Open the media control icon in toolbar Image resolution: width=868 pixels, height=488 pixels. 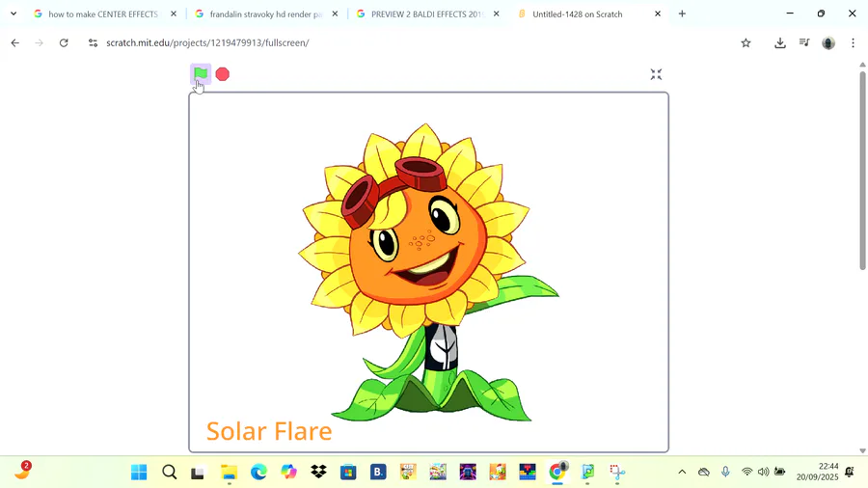[804, 42]
